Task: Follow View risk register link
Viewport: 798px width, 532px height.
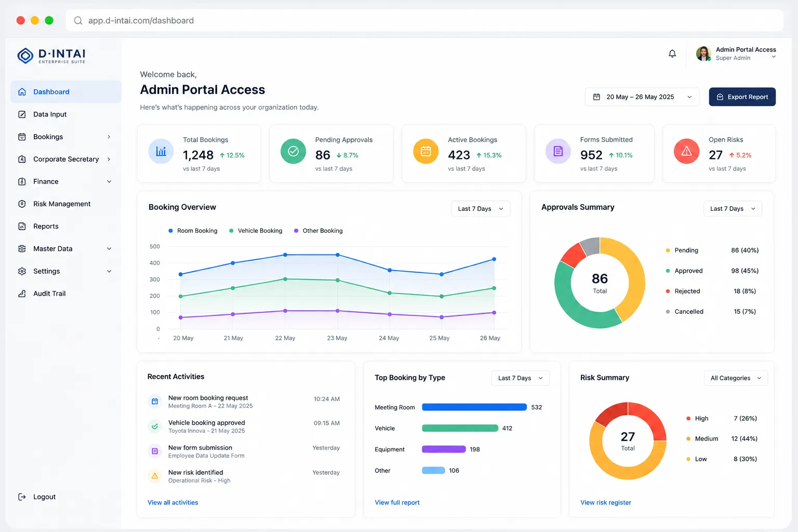Action: tap(605, 502)
